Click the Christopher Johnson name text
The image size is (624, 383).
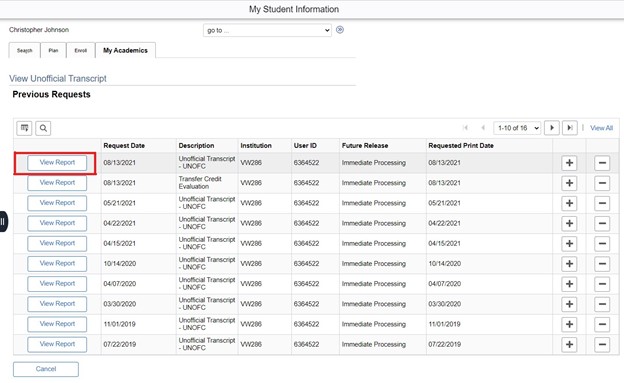pyautogui.click(x=39, y=30)
